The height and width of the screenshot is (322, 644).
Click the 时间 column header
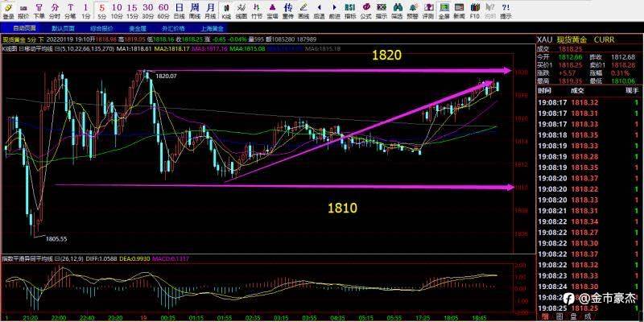tap(545, 91)
